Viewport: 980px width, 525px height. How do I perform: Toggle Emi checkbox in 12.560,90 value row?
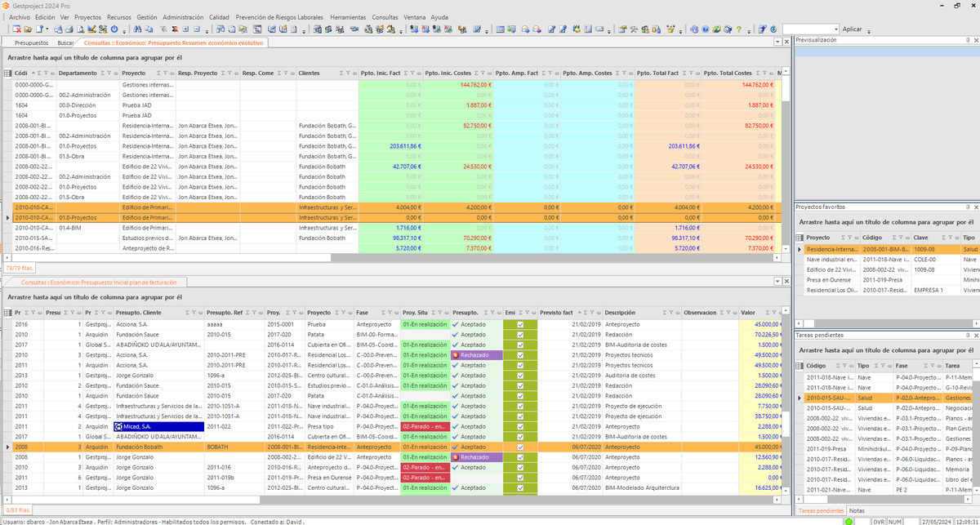point(521,456)
